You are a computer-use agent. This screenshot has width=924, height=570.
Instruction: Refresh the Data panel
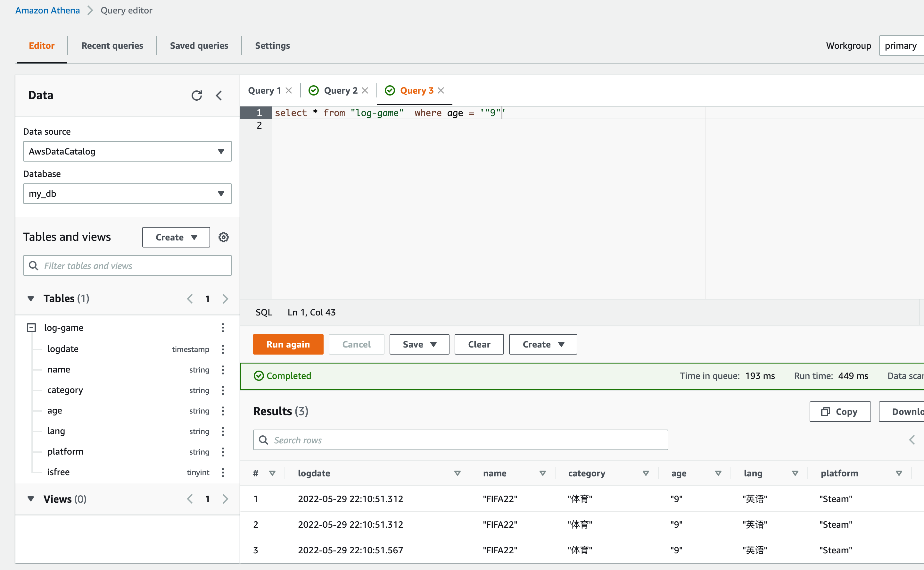(197, 96)
